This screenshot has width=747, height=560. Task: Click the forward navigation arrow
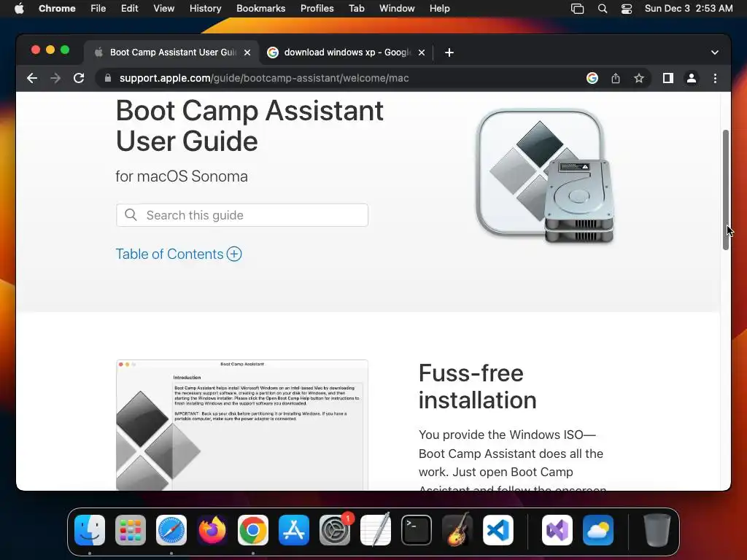pyautogui.click(x=55, y=78)
